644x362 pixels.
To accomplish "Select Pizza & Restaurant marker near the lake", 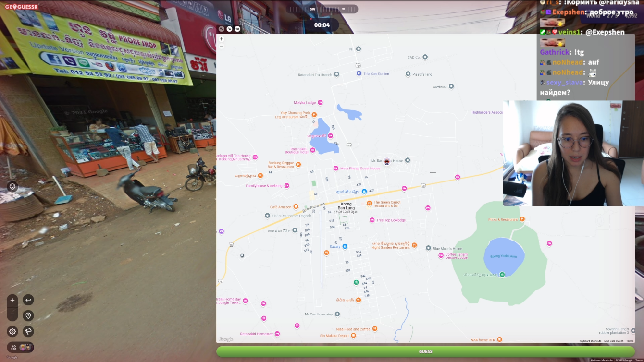I will click(x=522, y=219).
